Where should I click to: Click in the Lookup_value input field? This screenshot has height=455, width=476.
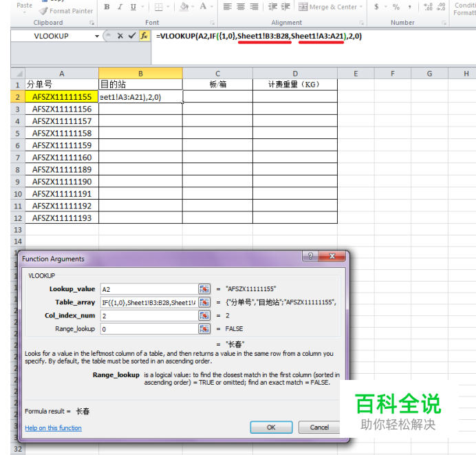tap(149, 289)
